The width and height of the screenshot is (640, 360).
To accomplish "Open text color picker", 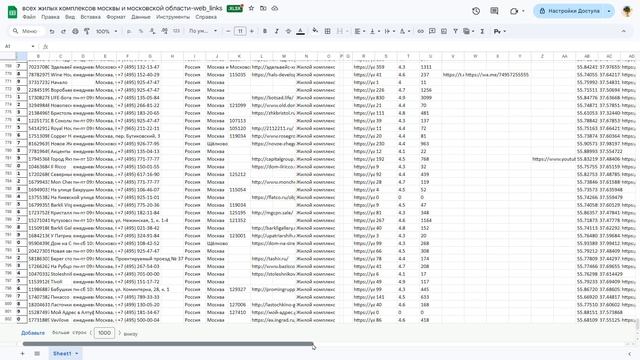I will point(300,31).
